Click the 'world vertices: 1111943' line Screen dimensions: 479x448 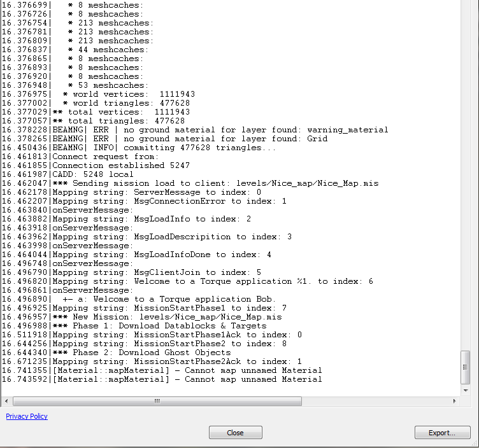[98, 94]
